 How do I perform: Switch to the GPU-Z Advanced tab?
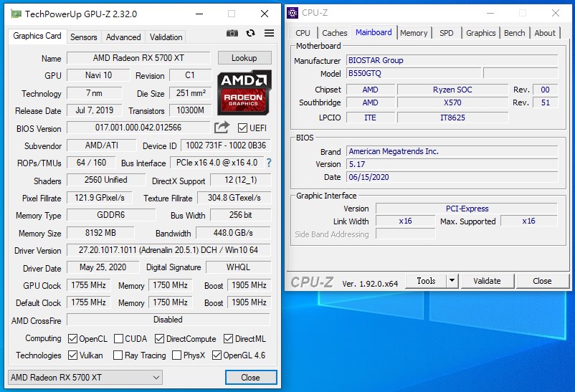(123, 37)
